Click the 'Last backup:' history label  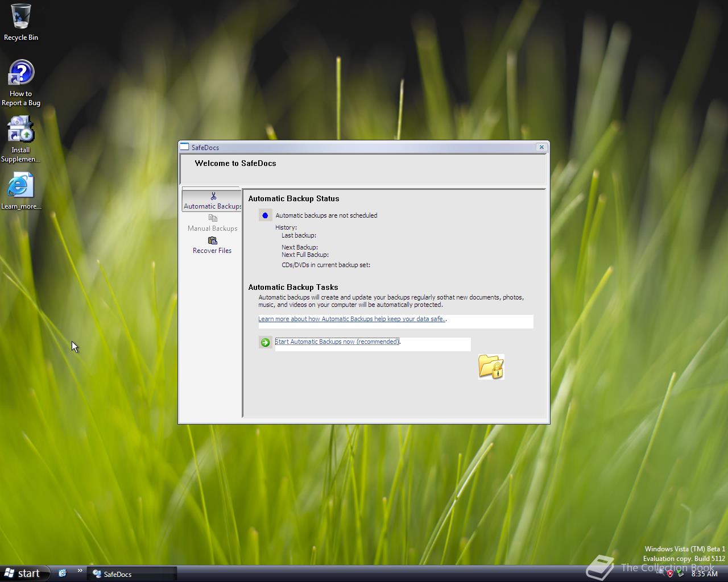click(299, 235)
